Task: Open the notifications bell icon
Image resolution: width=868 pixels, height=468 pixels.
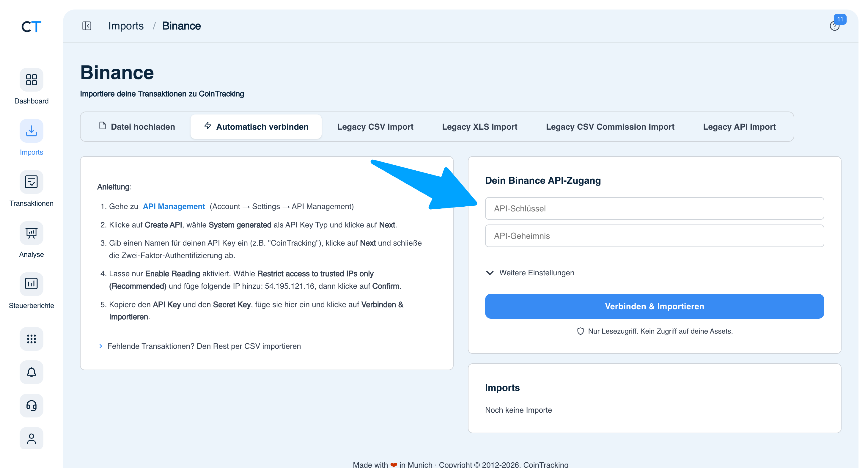Action: 31,372
